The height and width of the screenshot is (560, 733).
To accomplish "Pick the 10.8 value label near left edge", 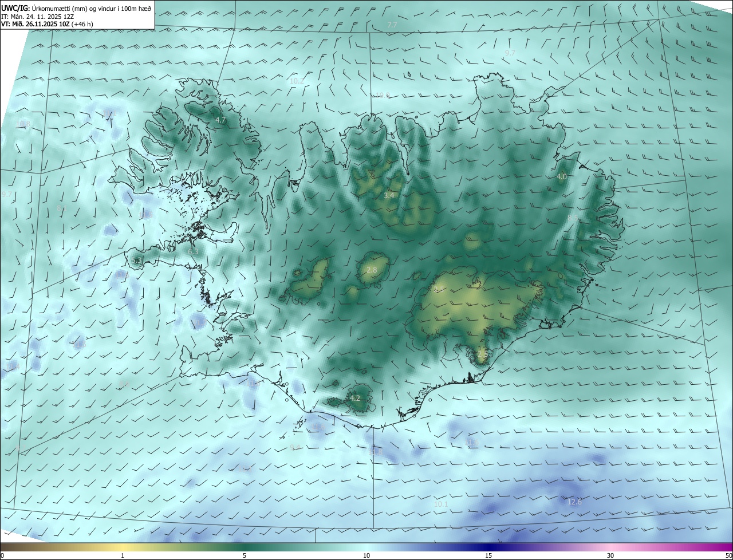I will click(x=22, y=124).
